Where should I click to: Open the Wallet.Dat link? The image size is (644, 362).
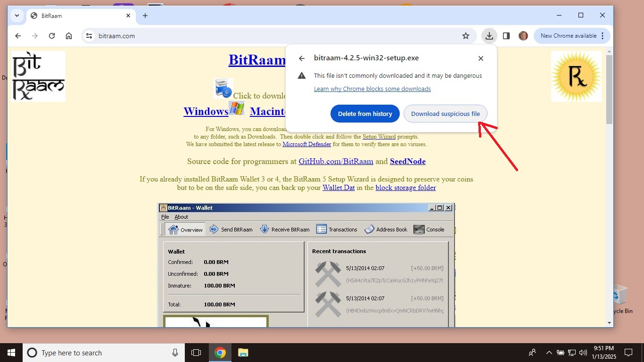339,188
